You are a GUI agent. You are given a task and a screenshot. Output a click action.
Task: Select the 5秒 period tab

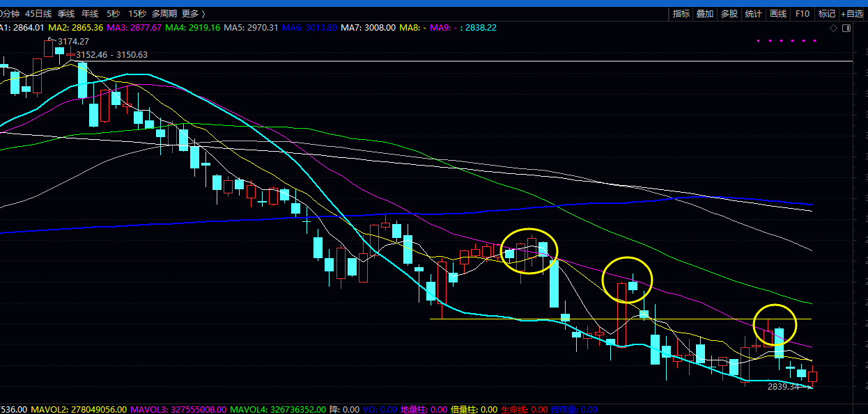113,14
